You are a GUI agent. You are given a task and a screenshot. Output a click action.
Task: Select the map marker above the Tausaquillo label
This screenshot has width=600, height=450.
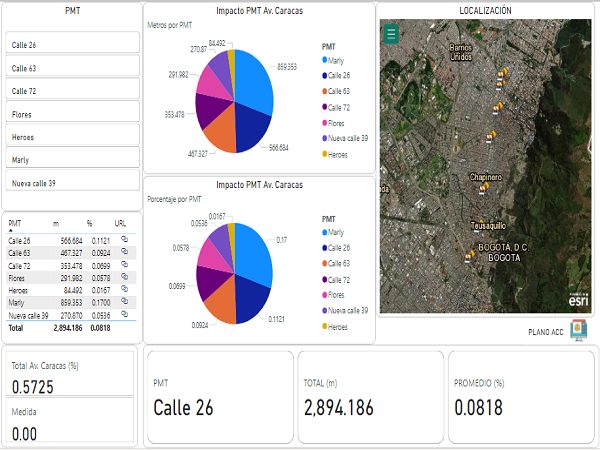pos(480,221)
